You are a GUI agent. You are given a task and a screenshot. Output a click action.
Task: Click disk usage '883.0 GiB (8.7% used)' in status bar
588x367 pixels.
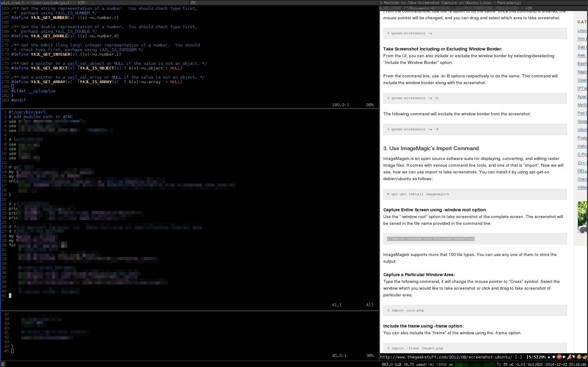pyautogui.click(x=404, y=364)
